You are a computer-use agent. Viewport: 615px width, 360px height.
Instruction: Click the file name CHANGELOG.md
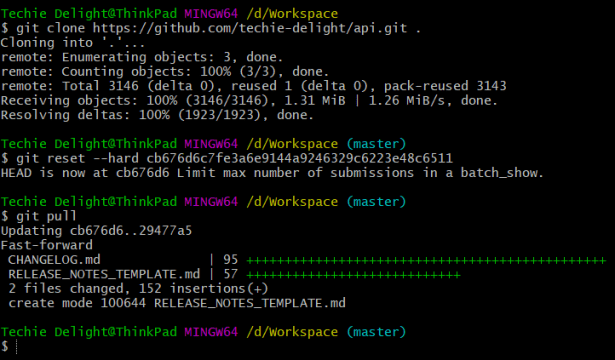click(54, 260)
